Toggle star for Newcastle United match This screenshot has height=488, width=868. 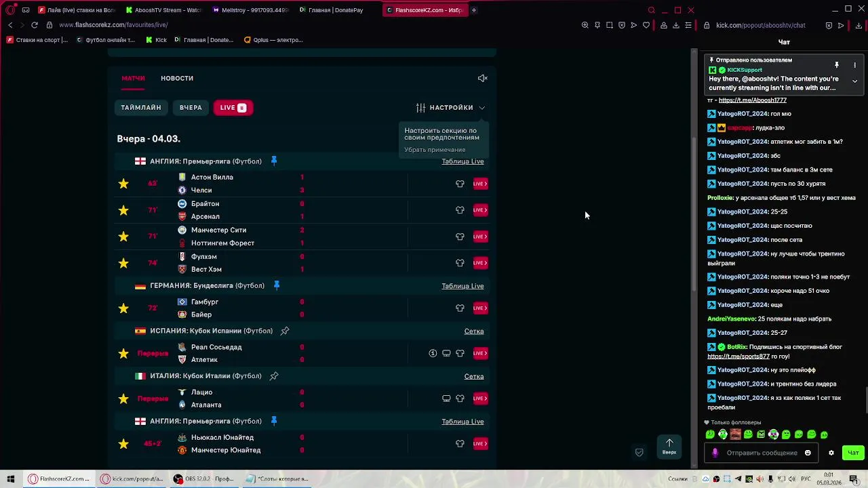point(123,444)
